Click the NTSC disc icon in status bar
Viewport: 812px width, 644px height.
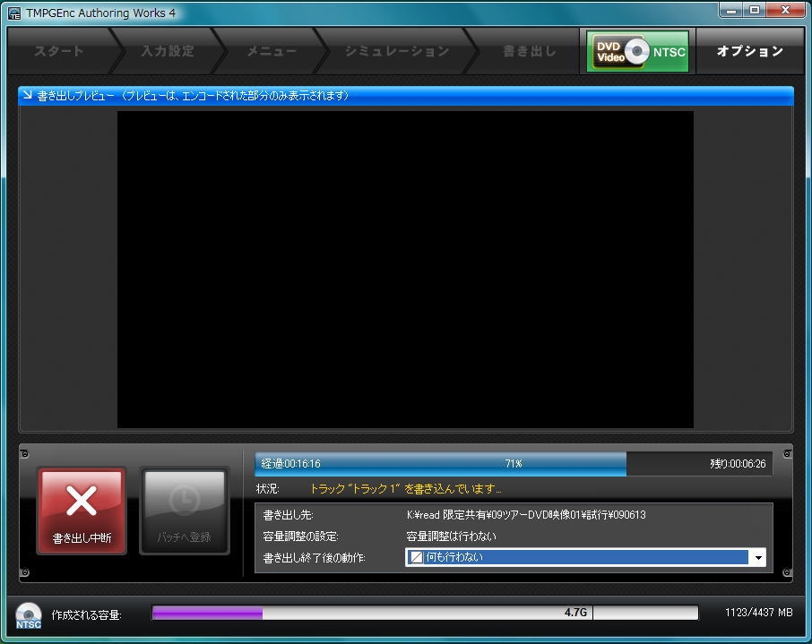(29, 615)
